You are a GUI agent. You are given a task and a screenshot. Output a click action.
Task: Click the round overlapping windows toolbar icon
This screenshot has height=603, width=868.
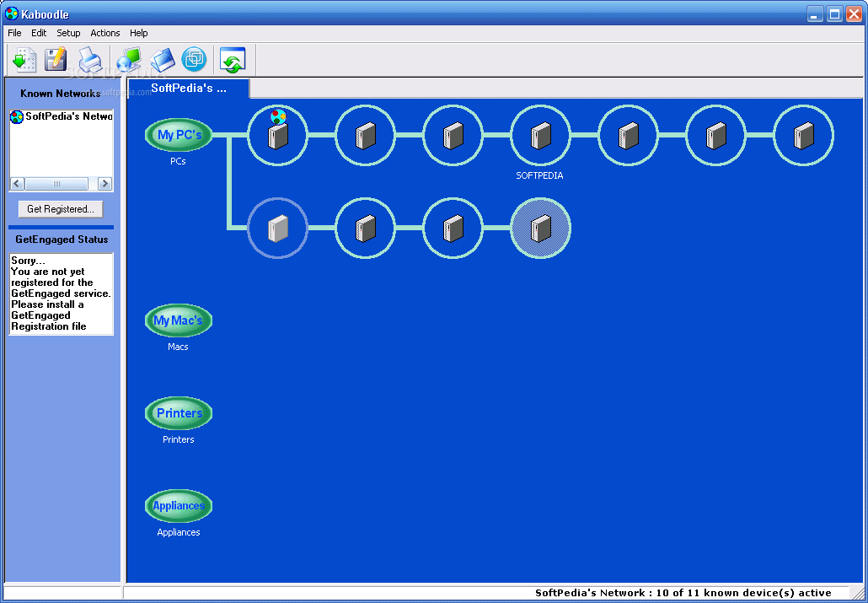(194, 59)
